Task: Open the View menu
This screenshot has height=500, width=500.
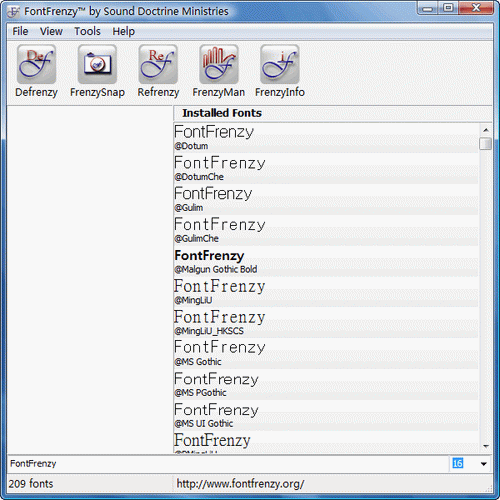Action: (51, 31)
